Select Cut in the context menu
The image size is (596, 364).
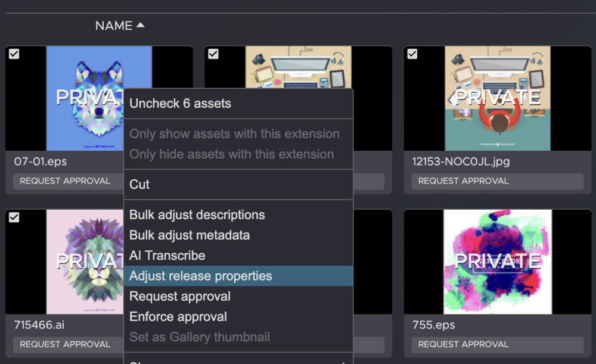pyautogui.click(x=140, y=185)
